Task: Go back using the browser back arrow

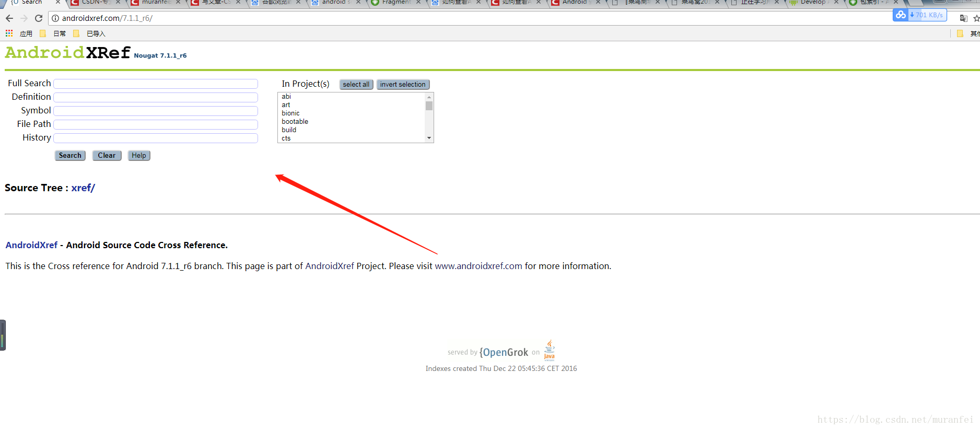Action: 9,18
